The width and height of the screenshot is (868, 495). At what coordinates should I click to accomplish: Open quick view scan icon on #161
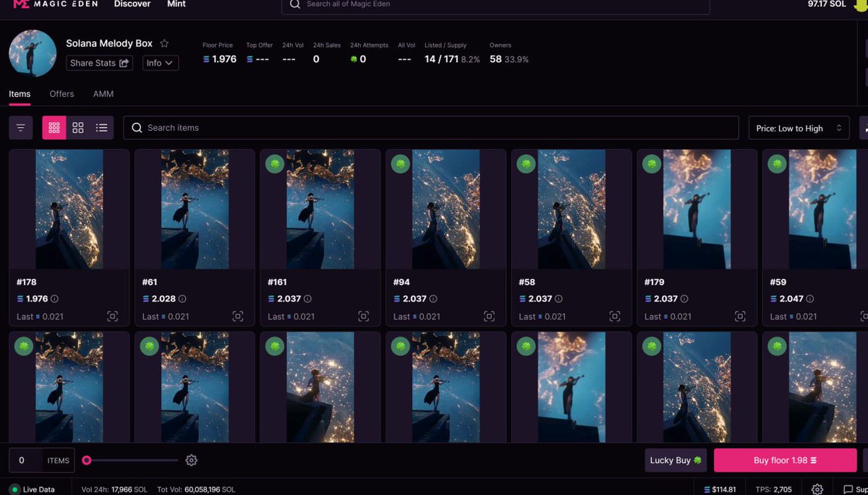(363, 317)
